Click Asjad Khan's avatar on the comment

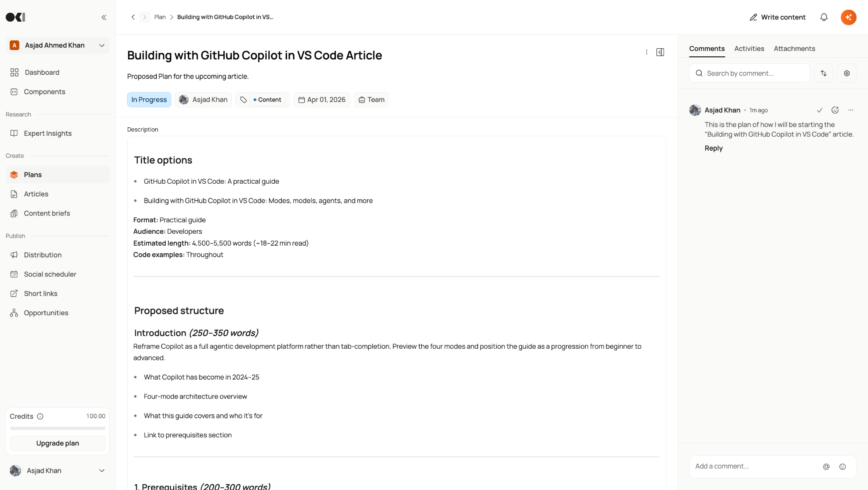coord(695,110)
